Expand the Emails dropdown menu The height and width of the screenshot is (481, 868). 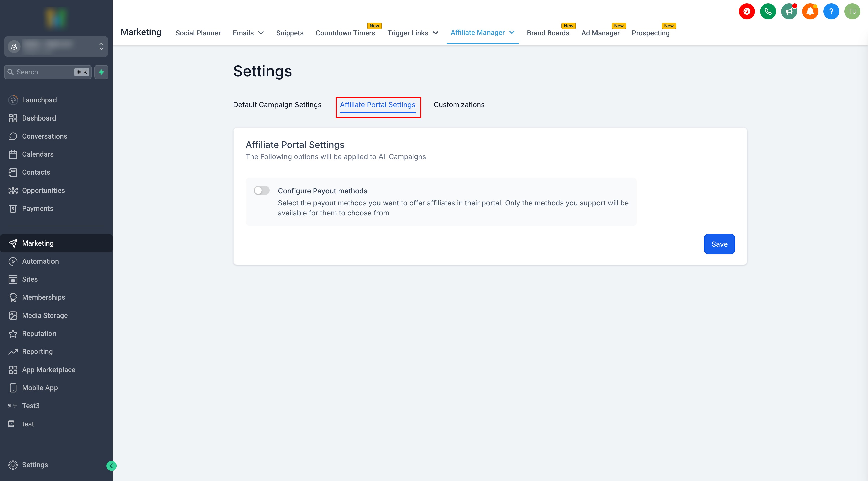point(248,33)
